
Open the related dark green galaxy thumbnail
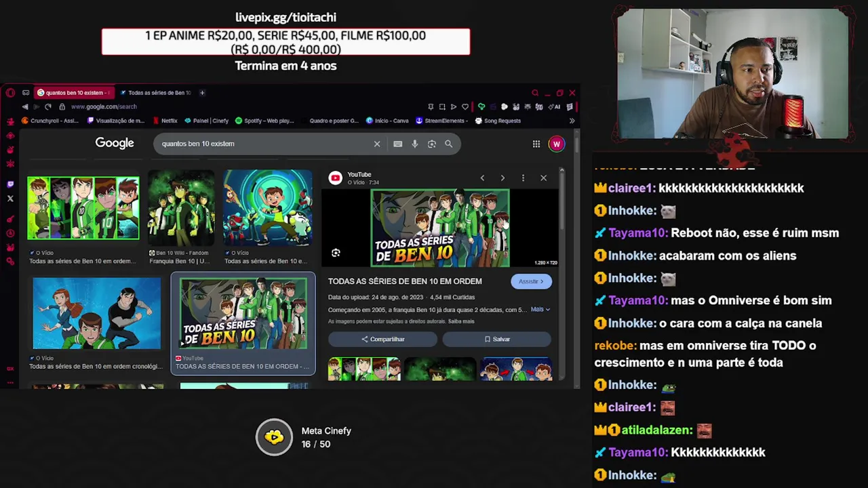(x=440, y=369)
